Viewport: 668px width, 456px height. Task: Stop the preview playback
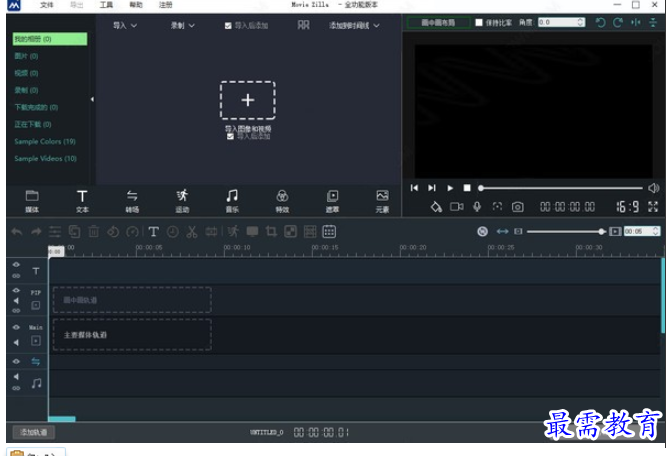coord(467,188)
